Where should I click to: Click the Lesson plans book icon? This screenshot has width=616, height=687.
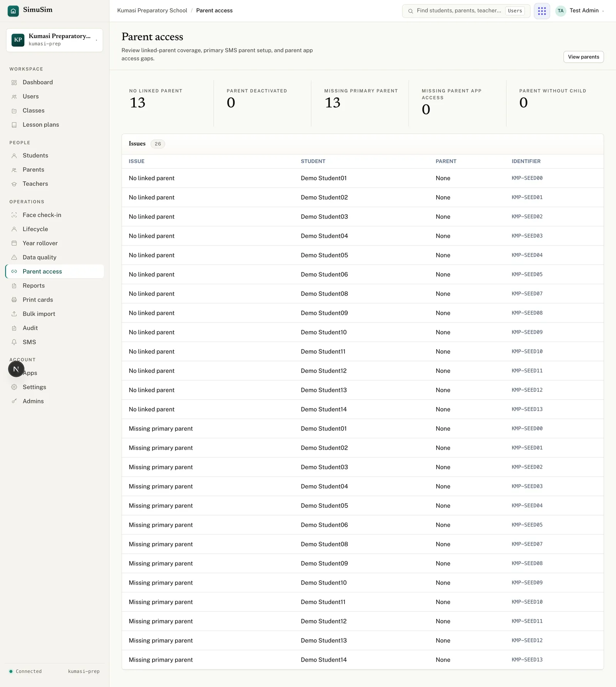14,125
